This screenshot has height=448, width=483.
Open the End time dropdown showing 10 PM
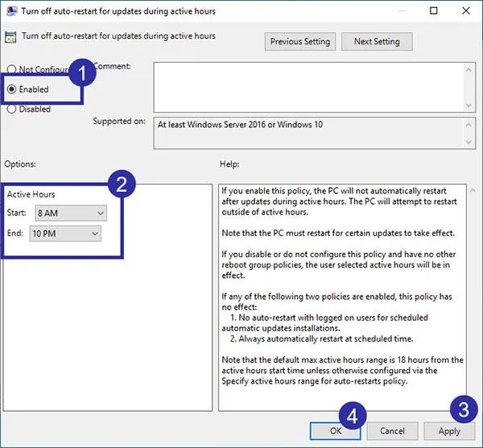[x=65, y=234]
